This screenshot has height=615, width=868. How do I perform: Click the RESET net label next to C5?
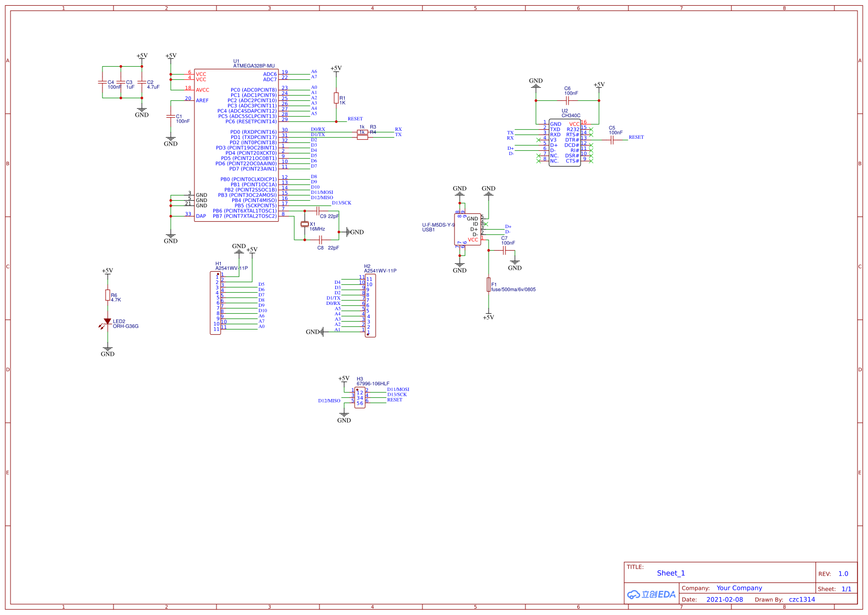(636, 137)
